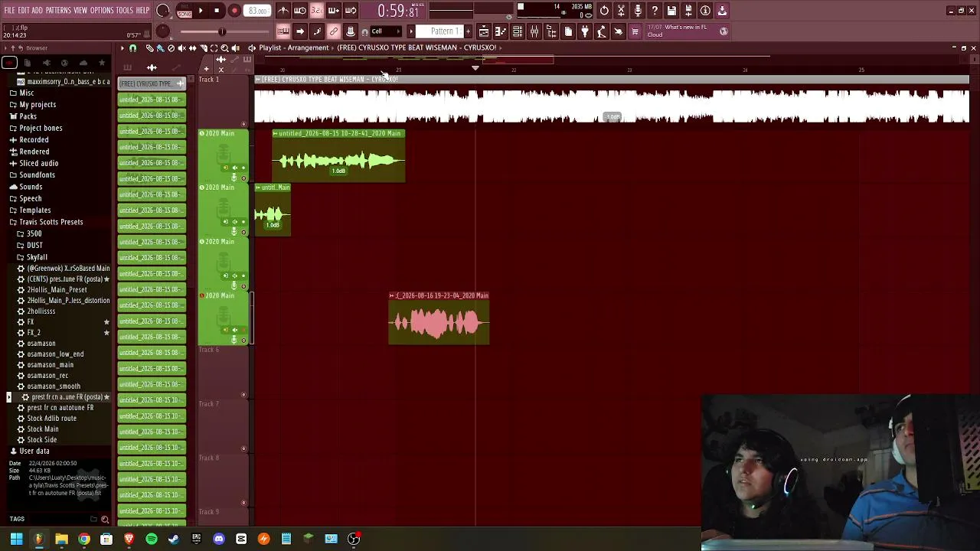Click the Playlist - Arrangement title
980x551 pixels.
point(293,48)
